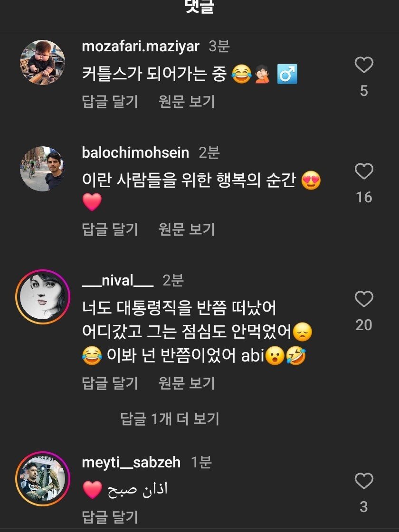
Task: Show original text of mozafari.maziyar's comment
Action: (x=187, y=102)
